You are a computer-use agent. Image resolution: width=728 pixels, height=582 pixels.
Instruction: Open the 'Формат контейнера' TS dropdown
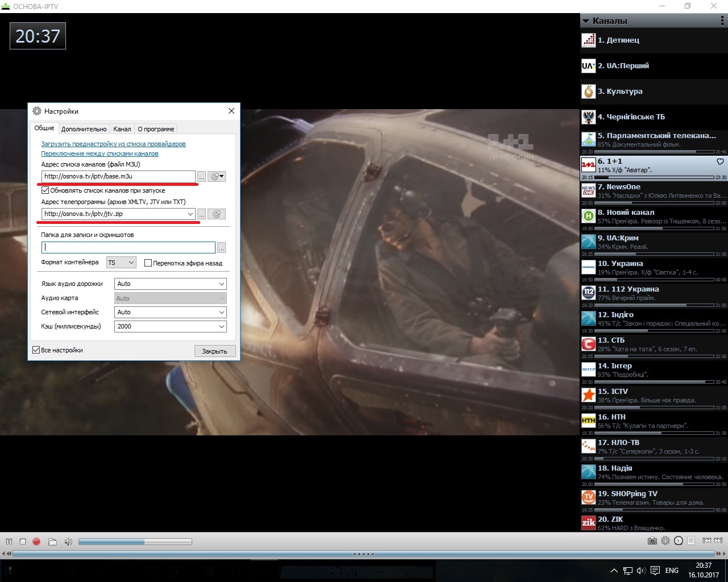121,263
